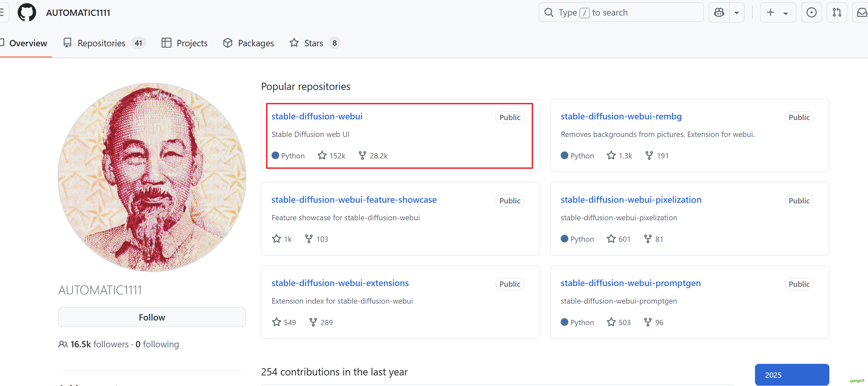Open stable-diffusion-webui-rembg repository
The height and width of the screenshot is (386, 868).
tap(621, 116)
